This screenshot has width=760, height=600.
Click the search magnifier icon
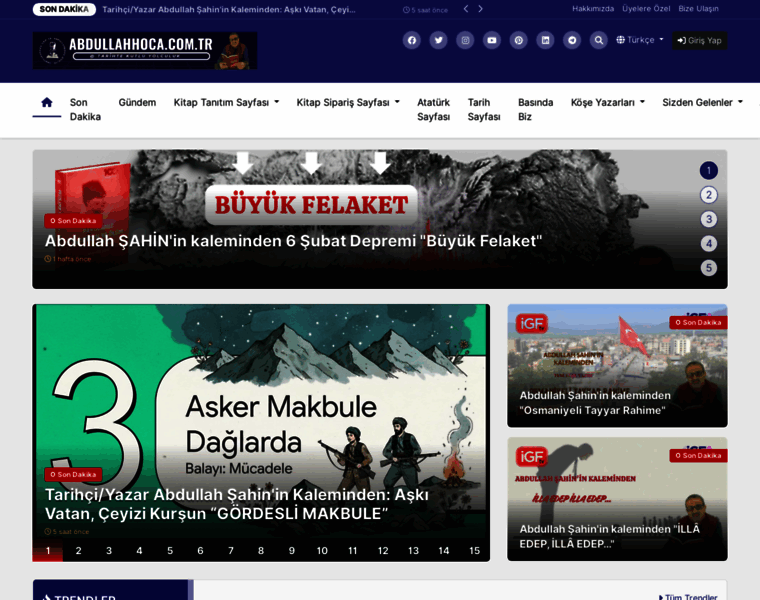(x=598, y=40)
